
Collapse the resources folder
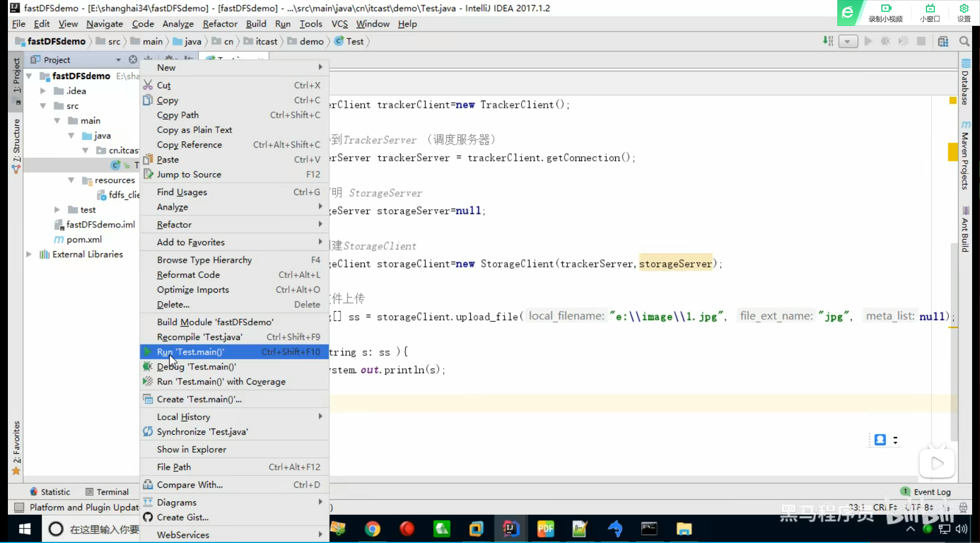point(71,180)
